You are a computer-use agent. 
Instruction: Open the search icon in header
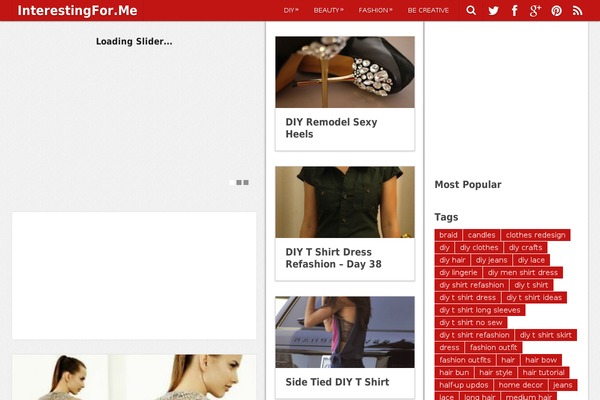pos(471,10)
